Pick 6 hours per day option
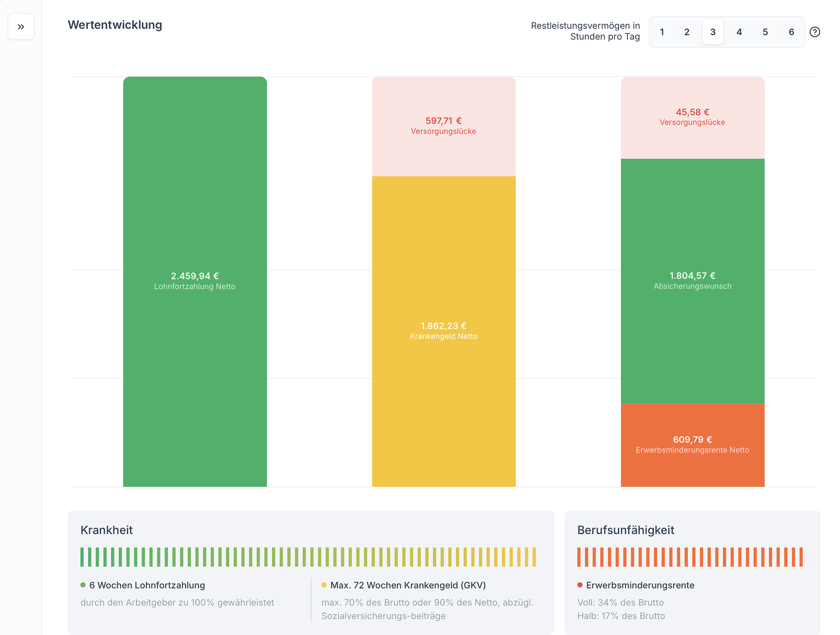840x635 pixels. pos(791,32)
